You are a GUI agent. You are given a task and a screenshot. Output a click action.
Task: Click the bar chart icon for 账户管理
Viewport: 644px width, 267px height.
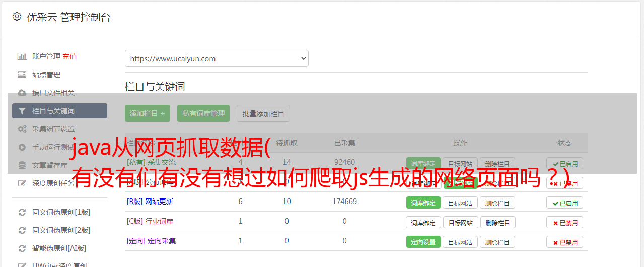coord(22,56)
